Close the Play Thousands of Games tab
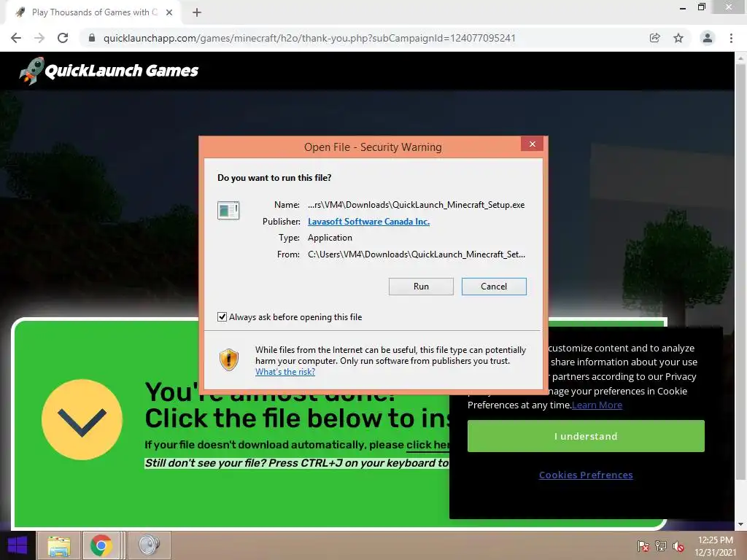The width and height of the screenshot is (747, 560). click(169, 12)
